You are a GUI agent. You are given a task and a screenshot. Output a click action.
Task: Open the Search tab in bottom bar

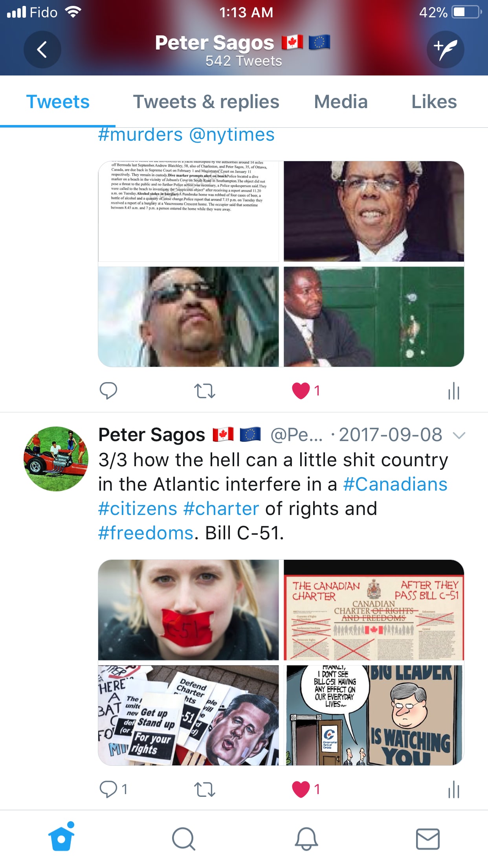(183, 839)
